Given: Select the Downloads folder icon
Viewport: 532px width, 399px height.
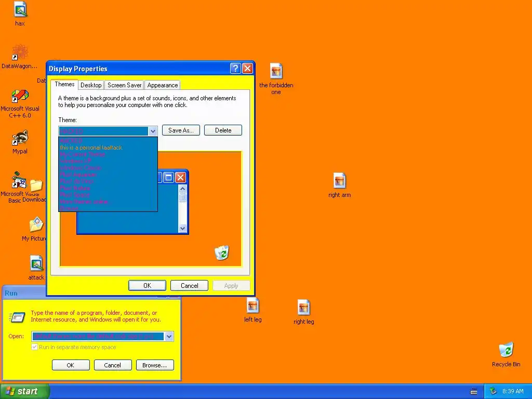Looking at the screenshot, I should [36, 185].
